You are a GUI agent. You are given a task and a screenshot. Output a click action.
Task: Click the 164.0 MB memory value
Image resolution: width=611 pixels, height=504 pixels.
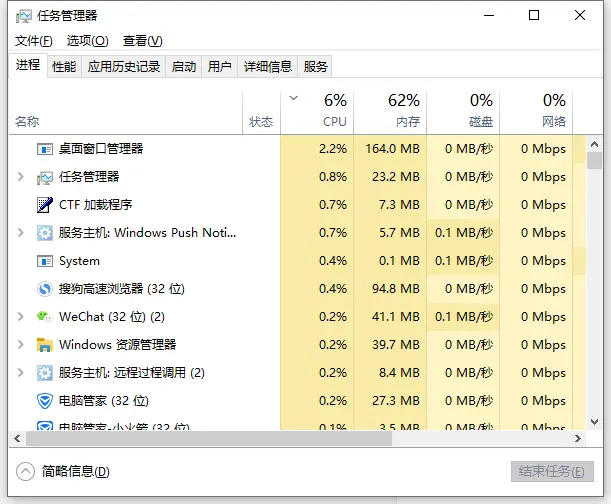[392, 149]
